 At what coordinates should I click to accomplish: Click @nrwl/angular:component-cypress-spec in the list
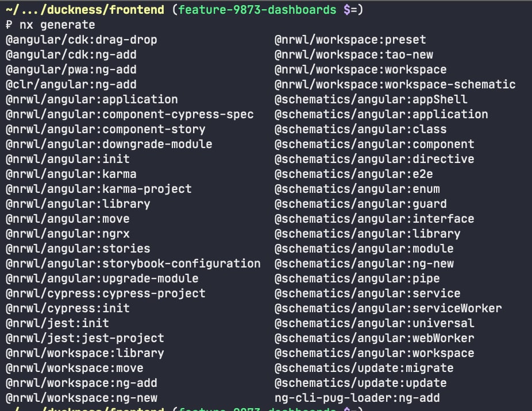[130, 115]
